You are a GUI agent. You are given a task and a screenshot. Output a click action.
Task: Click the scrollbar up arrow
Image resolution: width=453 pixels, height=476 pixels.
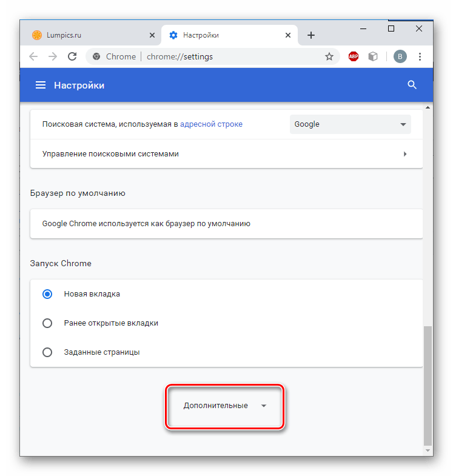tap(428, 107)
